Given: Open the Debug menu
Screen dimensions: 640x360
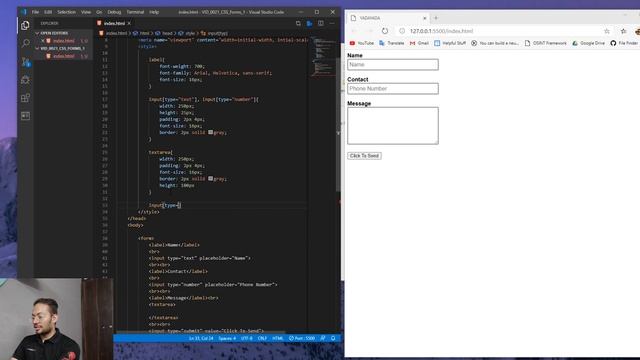Looking at the screenshot, I should (x=114, y=12).
